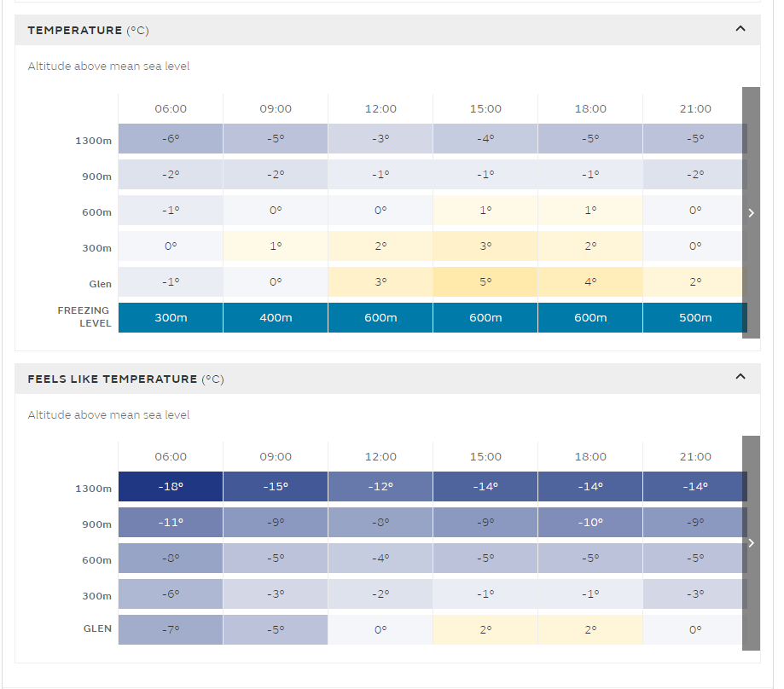Viewport: 784px width, 689px height.
Task: Click the 1300m row label in the Temperature table
Action: coord(94,141)
